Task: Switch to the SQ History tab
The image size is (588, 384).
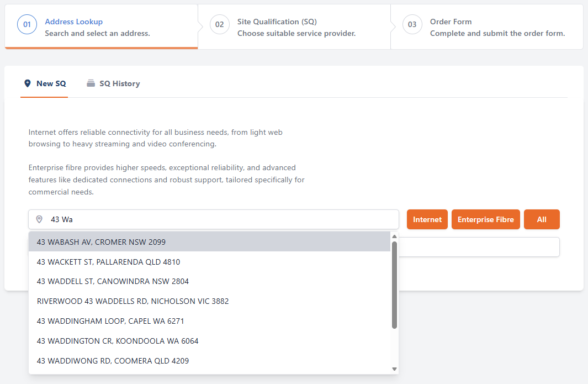Action: pos(113,84)
